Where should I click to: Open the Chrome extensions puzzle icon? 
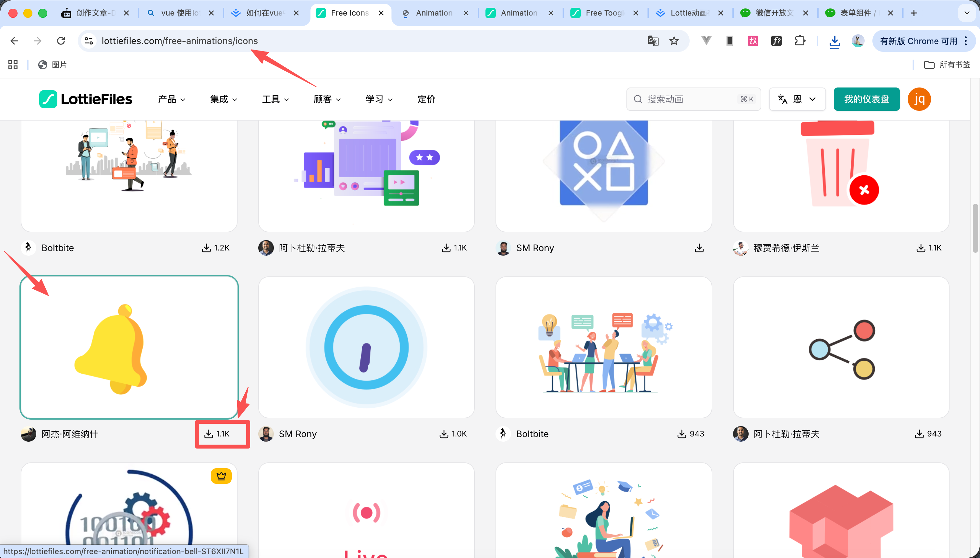coord(799,41)
